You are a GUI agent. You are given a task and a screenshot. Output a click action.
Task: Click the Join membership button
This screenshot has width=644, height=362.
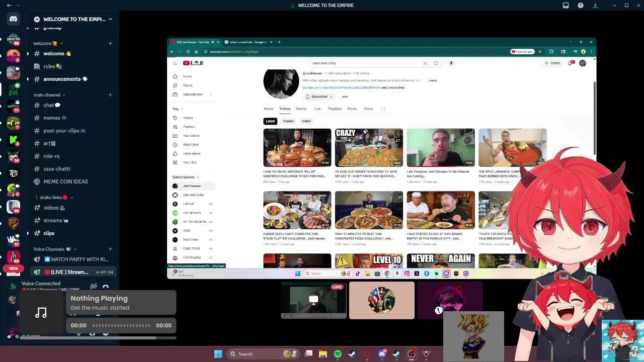tap(345, 97)
